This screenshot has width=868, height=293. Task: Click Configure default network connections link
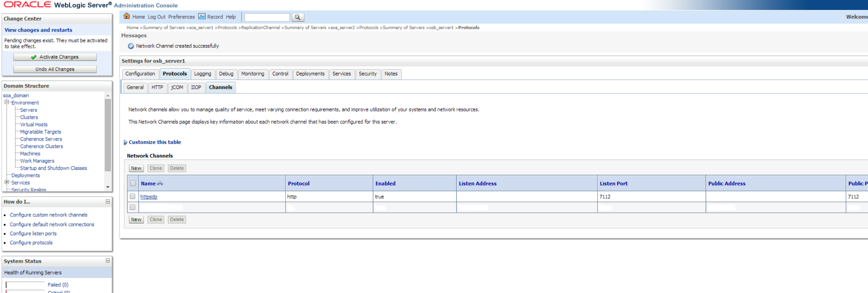(x=52, y=224)
